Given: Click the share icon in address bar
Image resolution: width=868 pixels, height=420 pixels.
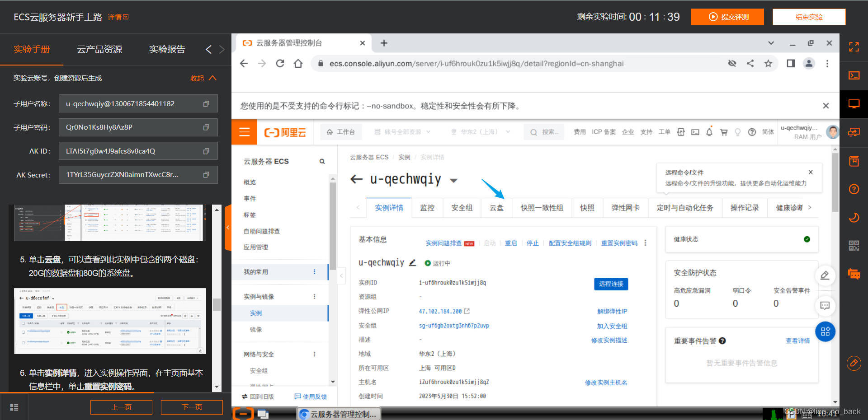Looking at the screenshot, I should coord(750,64).
